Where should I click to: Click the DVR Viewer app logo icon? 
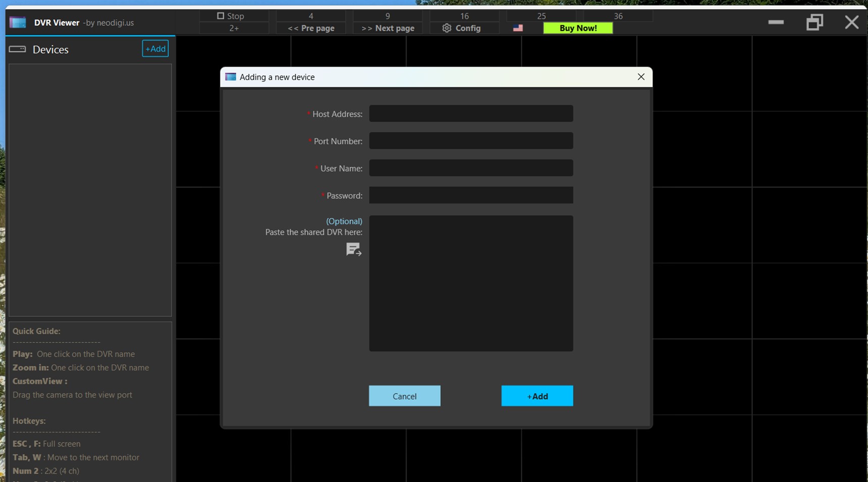pyautogui.click(x=18, y=23)
